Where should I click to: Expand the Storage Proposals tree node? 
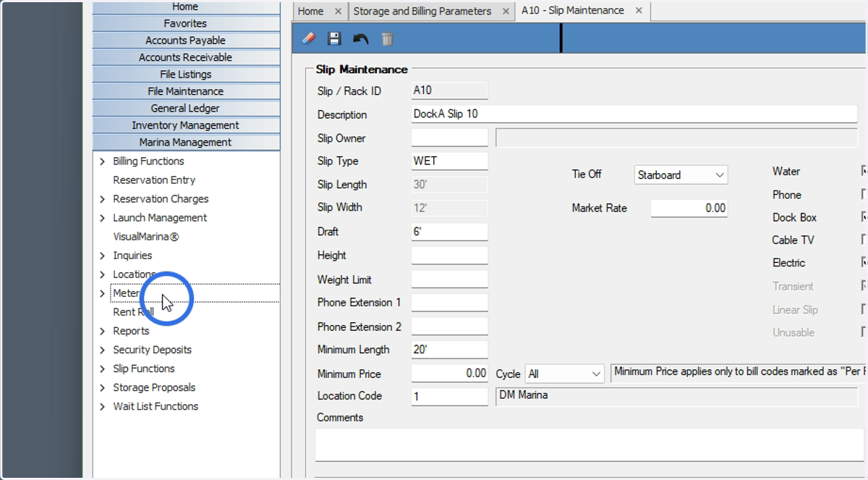click(x=102, y=387)
